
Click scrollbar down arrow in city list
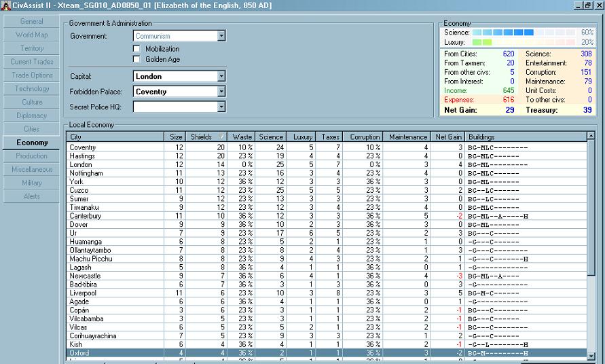591,357
